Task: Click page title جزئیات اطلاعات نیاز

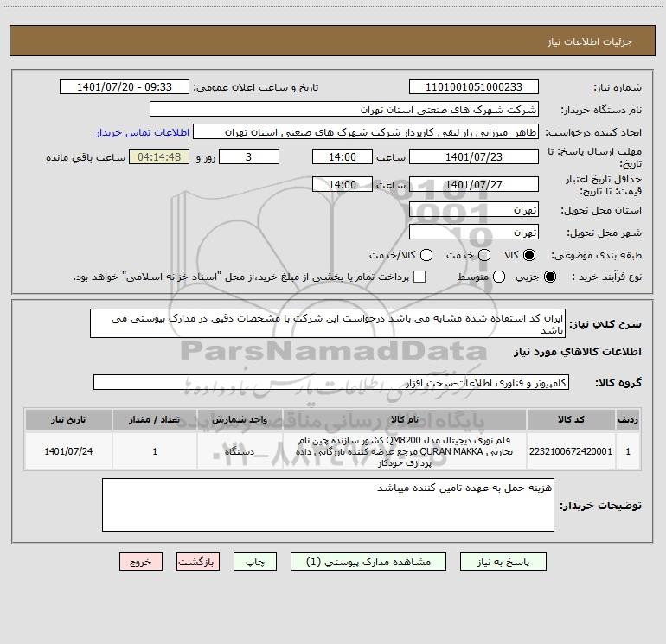Action: tap(590, 41)
